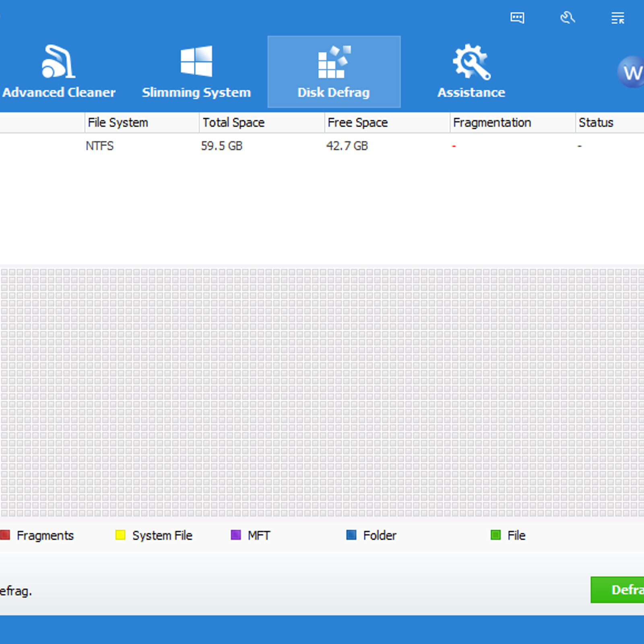Click the MFT legend label
The image size is (644, 644).
pyautogui.click(x=259, y=536)
